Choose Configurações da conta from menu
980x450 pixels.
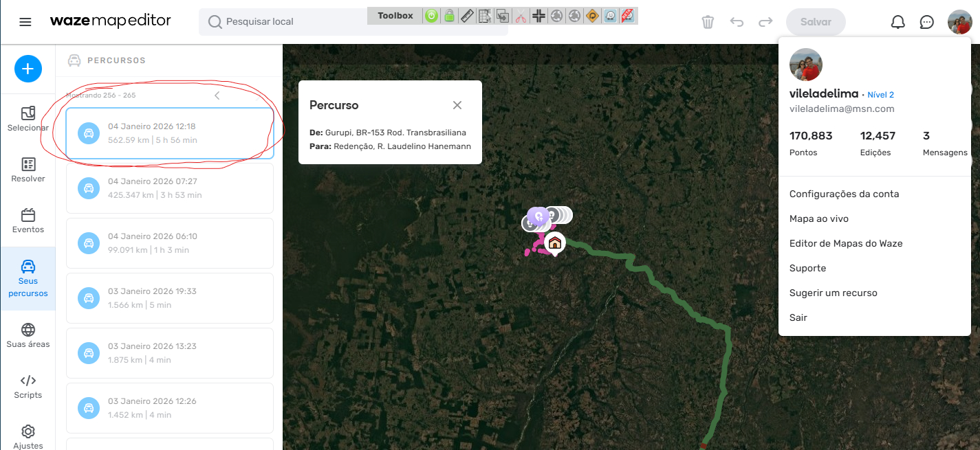point(844,194)
